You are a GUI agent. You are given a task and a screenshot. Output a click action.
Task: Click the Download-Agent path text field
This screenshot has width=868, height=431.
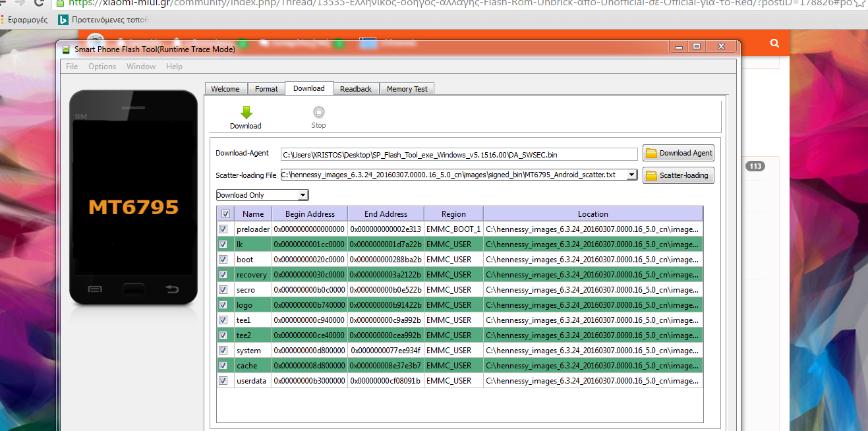tap(459, 154)
